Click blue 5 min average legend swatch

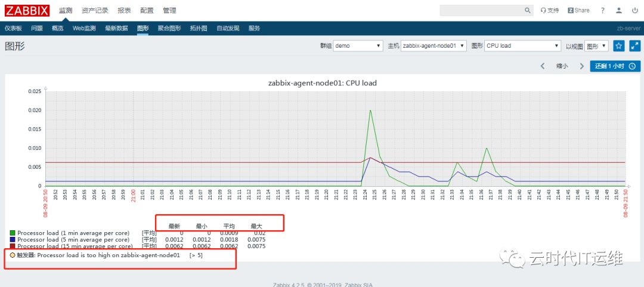coord(13,240)
